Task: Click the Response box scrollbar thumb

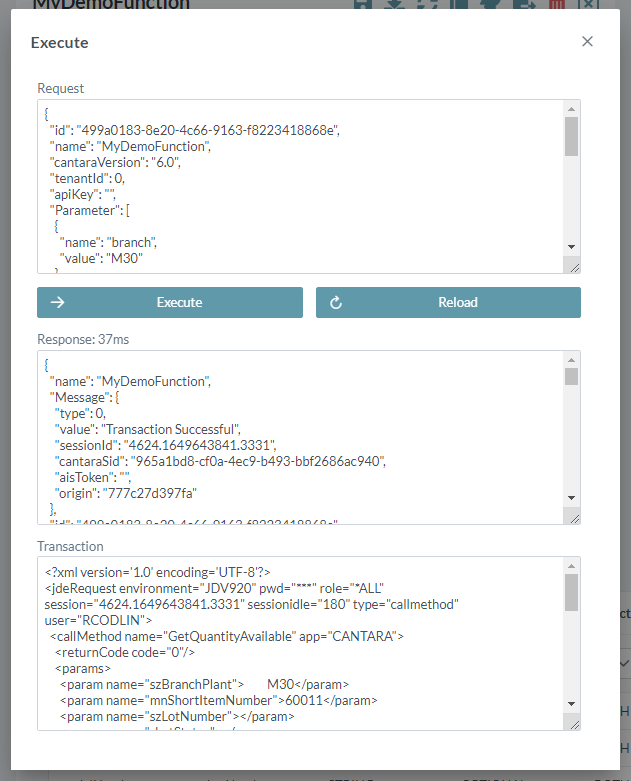Action: [x=571, y=376]
